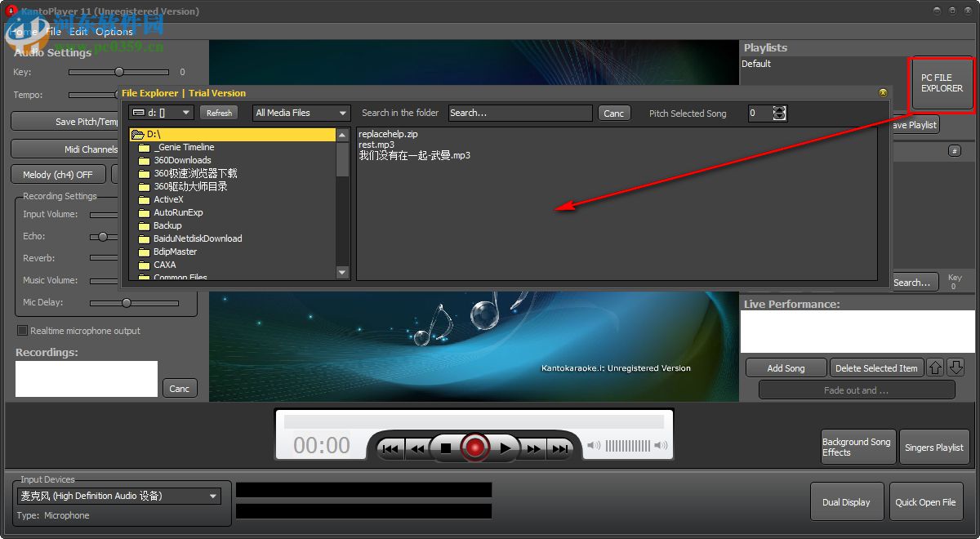The height and width of the screenshot is (539, 980).
Task: Toggle Melody (ch4) OFF switch
Action: click(x=57, y=174)
